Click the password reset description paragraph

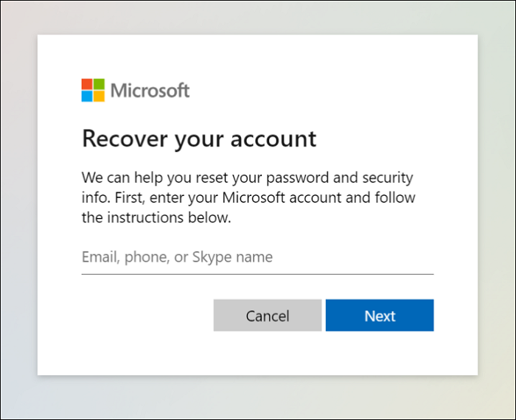coord(248,197)
